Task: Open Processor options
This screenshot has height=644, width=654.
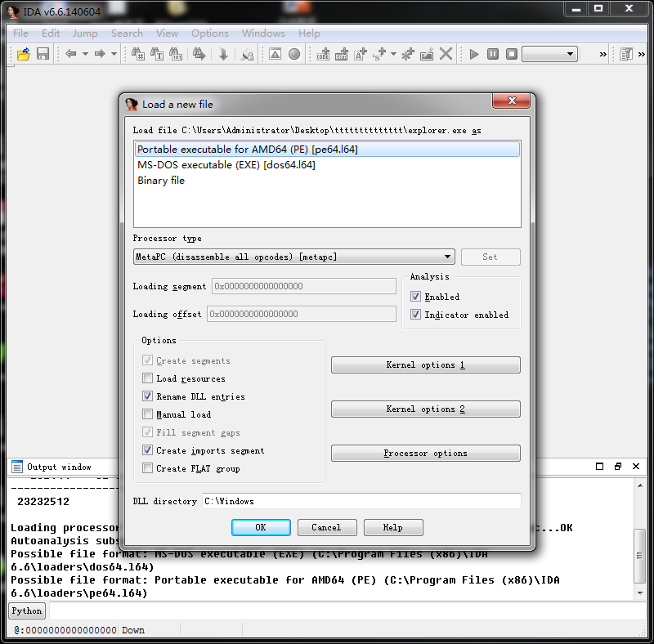Action: 425,453
